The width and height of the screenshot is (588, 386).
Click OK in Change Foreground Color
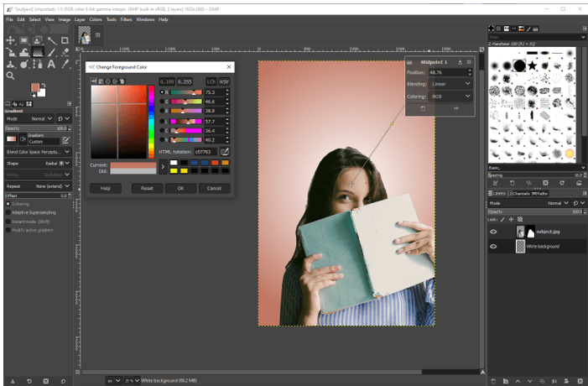click(180, 188)
